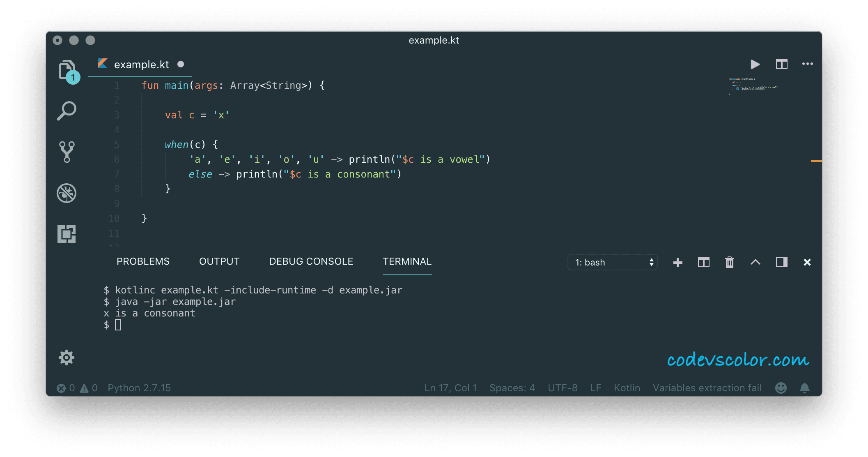
Task: Click 'x is a consonant' terminal output
Action: click(149, 313)
